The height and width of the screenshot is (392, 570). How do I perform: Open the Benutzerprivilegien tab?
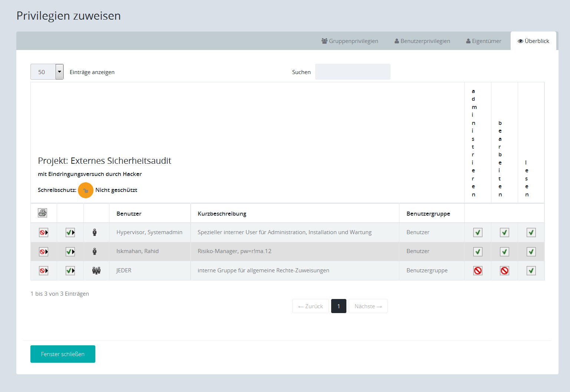pos(422,41)
